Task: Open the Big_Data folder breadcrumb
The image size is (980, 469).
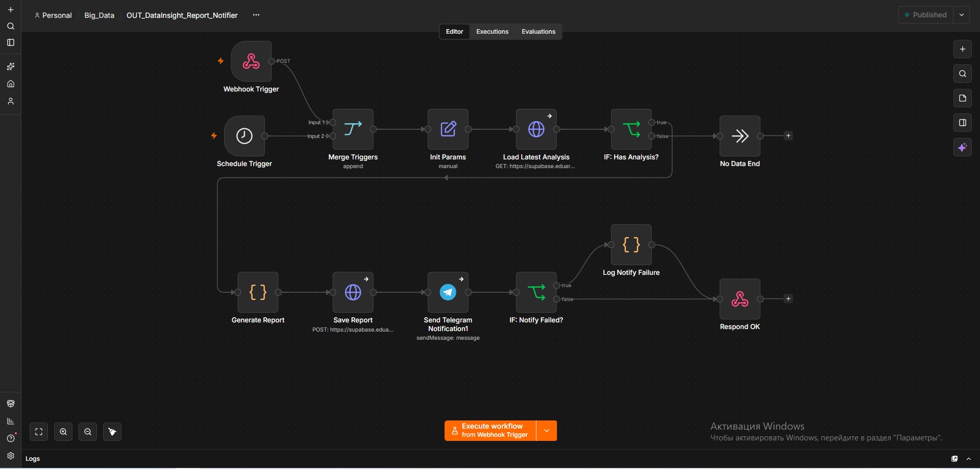Action: 99,15
